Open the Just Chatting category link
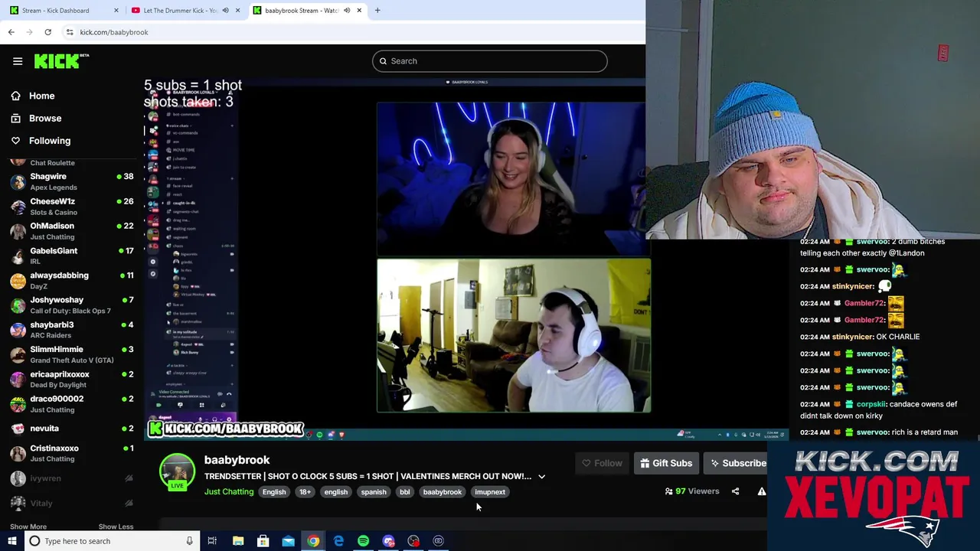Viewport: 980px width, 551px height. 229,492
